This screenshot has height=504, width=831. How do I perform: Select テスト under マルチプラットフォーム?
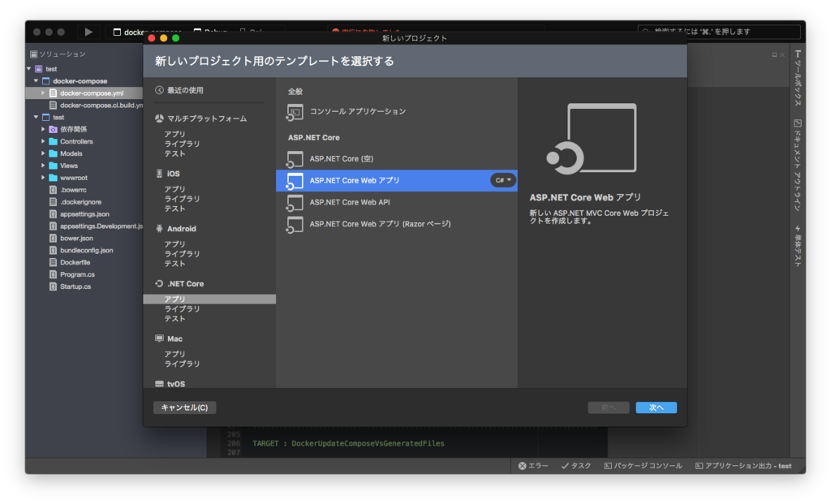click(175, 153)
